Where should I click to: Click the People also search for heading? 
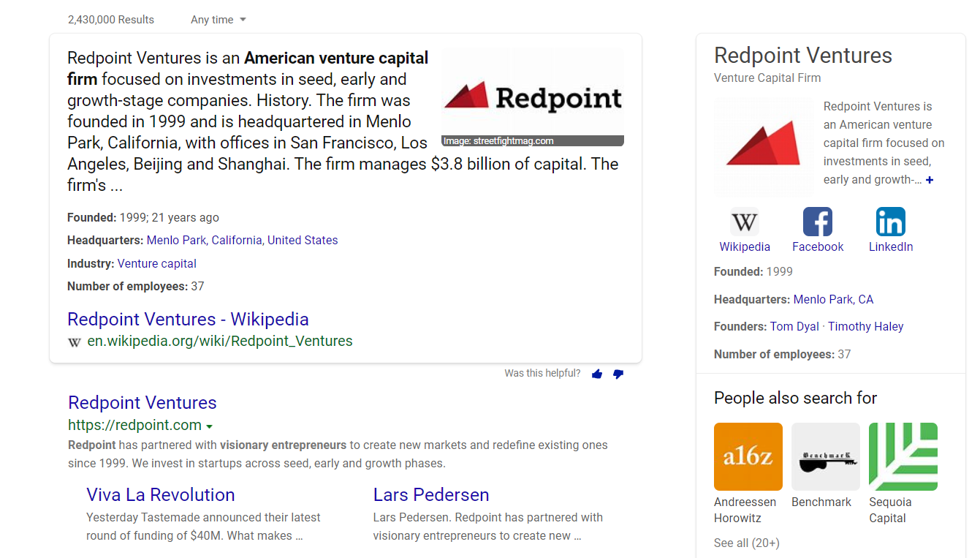(x=795, y=398)
